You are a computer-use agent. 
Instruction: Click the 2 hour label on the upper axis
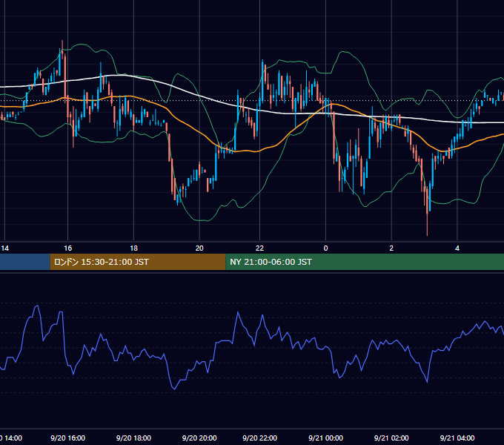[x=391, y=248]
